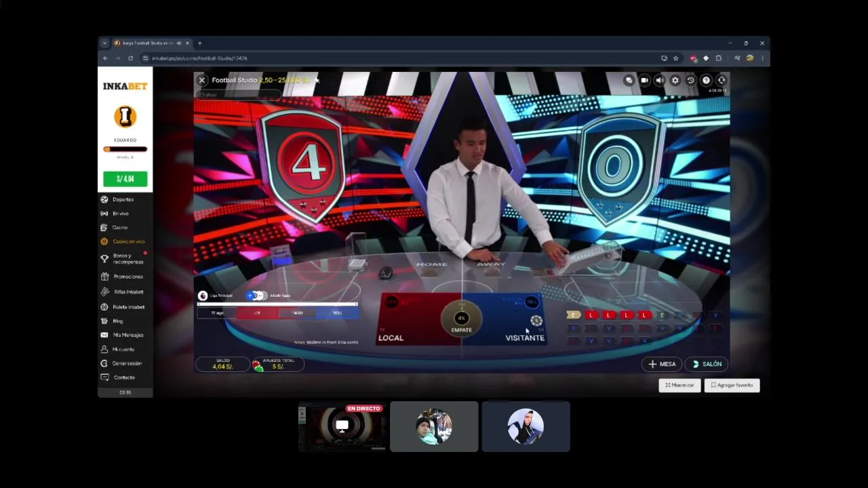Open Mi cuenta in the sidebar
868x488 pixels.
click(125, 349)
